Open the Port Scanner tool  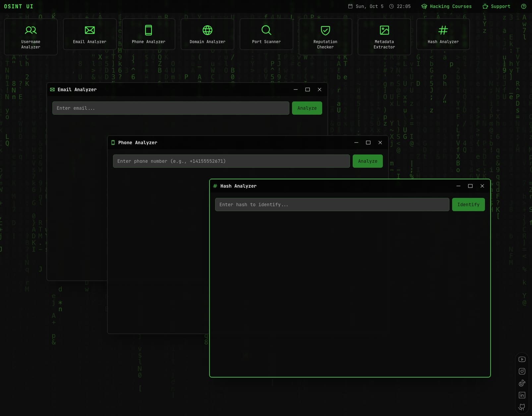[x=266, y=34]
